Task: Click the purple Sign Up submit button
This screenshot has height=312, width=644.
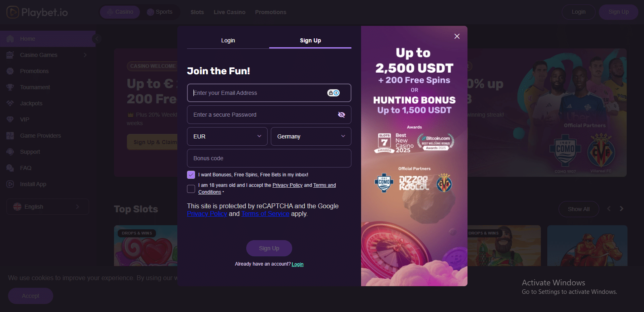Action: coord(269,248)
